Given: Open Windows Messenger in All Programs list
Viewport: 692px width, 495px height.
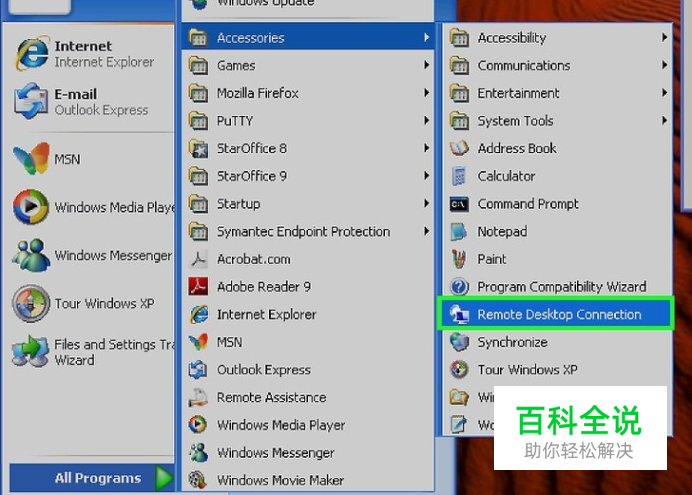Looking at the screenshot, I should [x=308, y=453].
